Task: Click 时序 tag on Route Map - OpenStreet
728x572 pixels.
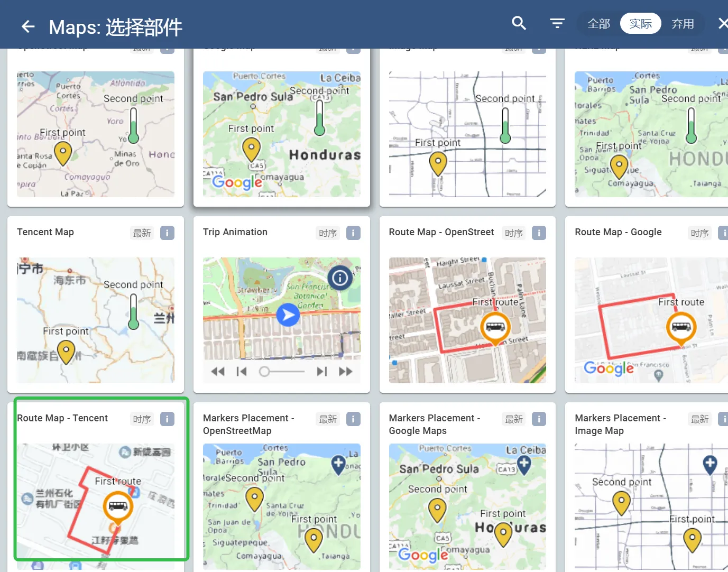Action: point(514,233)
